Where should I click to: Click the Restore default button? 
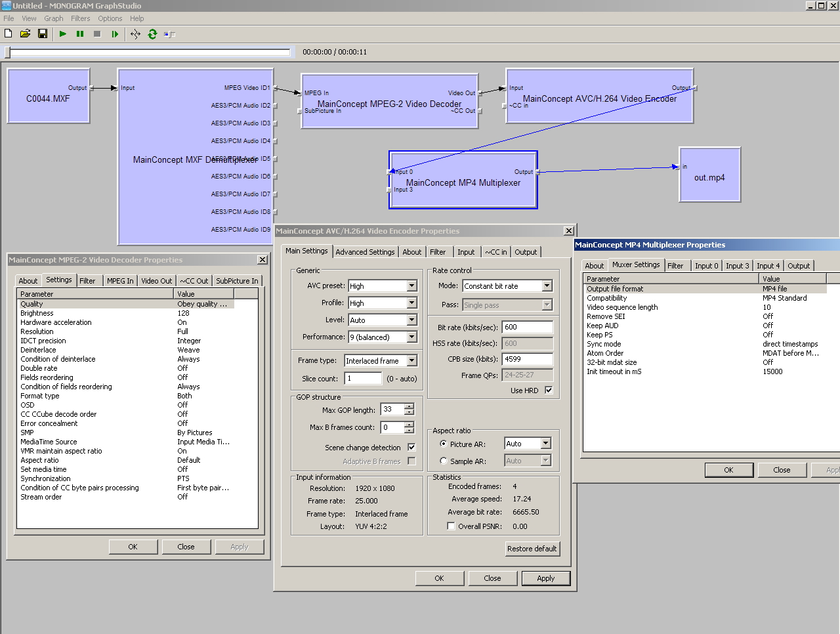pyautogui.click(x=532, y=549)
